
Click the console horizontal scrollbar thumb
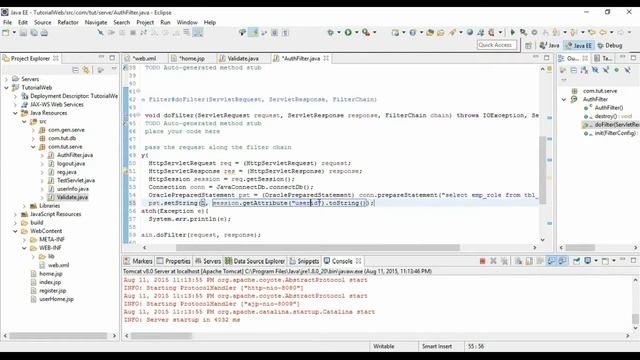click(x=162, y=336)
